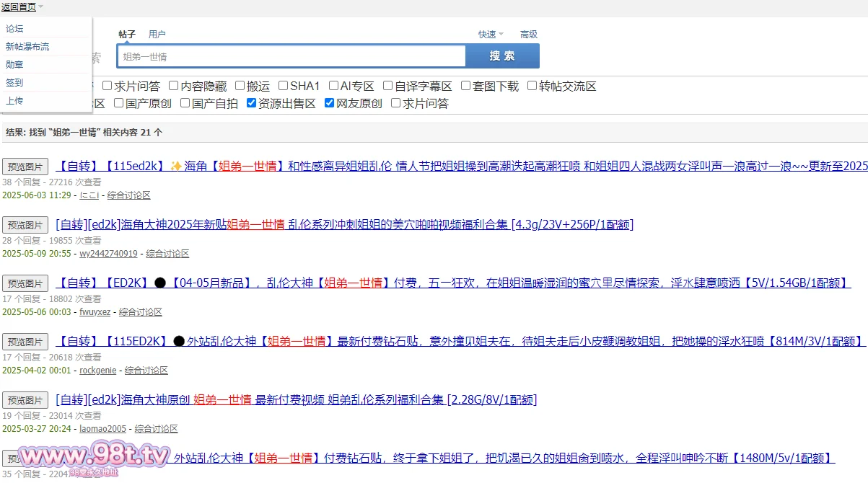Check the AI专区 checkbox
This screenshot has width=868, height=483.
coord(333,86)
